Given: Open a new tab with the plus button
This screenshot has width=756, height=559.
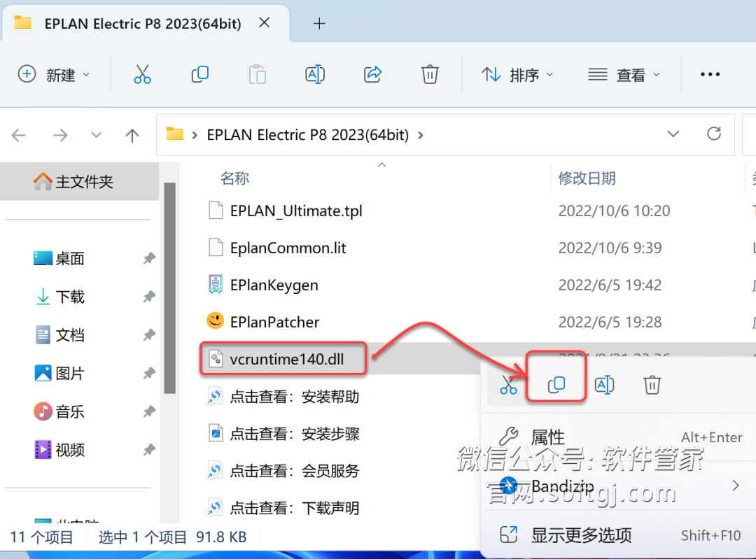Looking at the screenshot, I should 319,23.
